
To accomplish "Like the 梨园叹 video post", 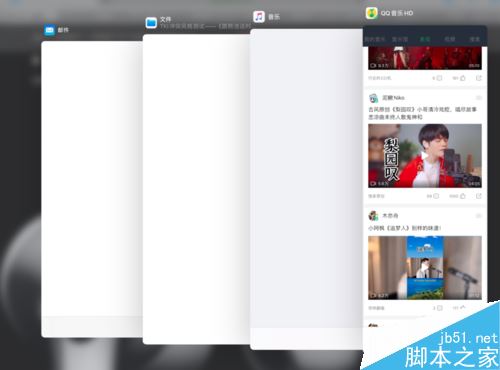I will click(457, 196).
